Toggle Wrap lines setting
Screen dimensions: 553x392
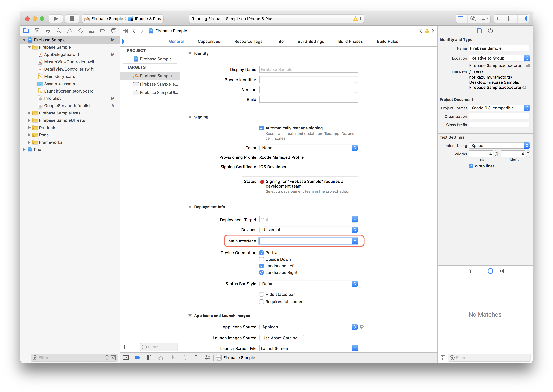(471, 166)
